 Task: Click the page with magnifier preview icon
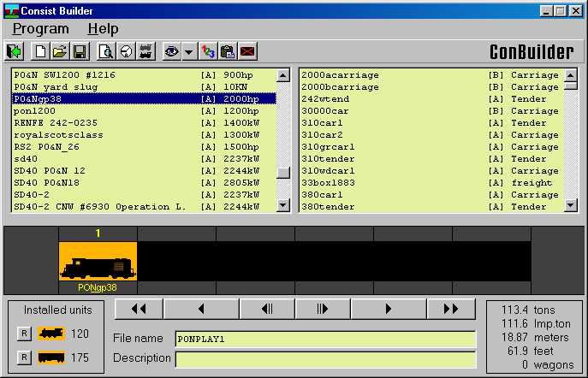pos(106,51)
